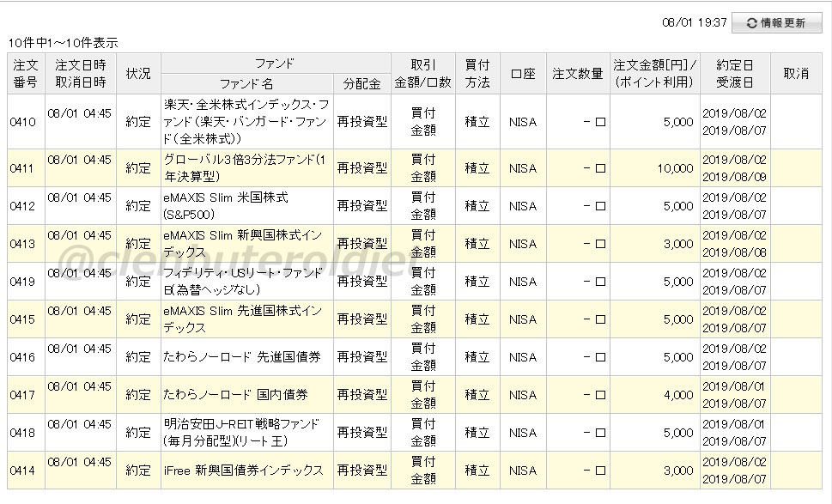
Task: Click the 注文日時 取消日時 column header
Action: tap(81, 74)
